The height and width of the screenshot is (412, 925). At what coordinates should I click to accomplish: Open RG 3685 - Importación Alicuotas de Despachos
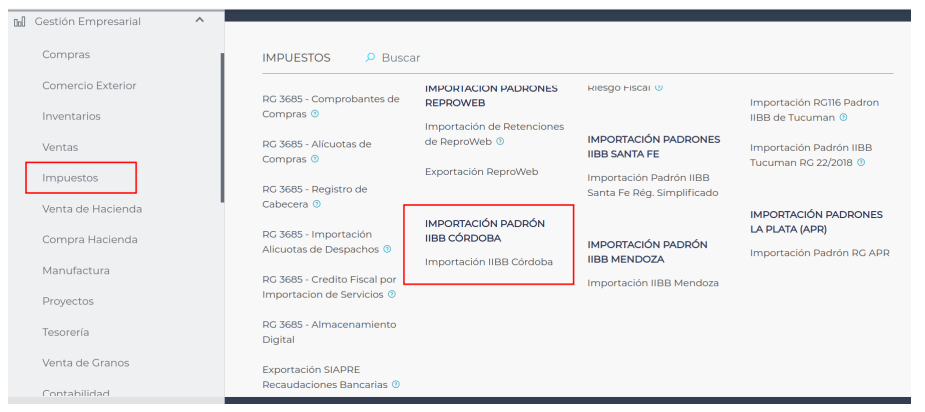(323, 241)
